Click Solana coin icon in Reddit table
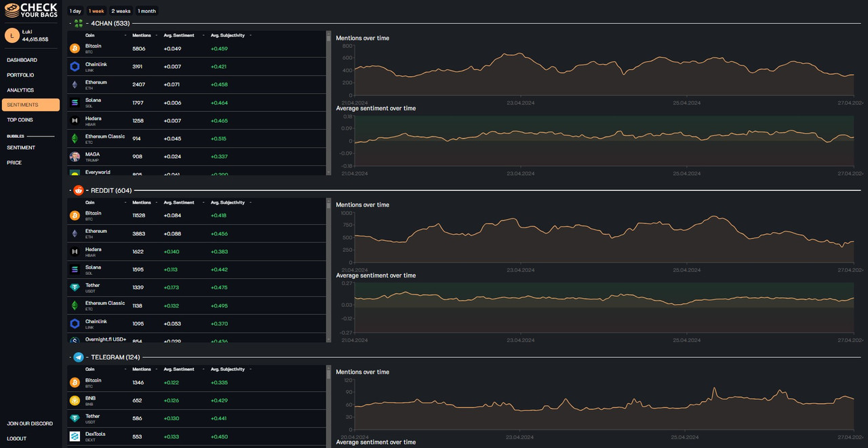This screenshot has height=448, width=868. coord(75,269)
